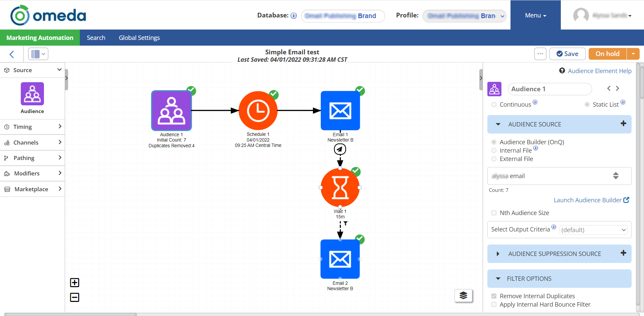Click the Audience 1 name field
Screen dimensions: 644x316
(x=549, y=89)
